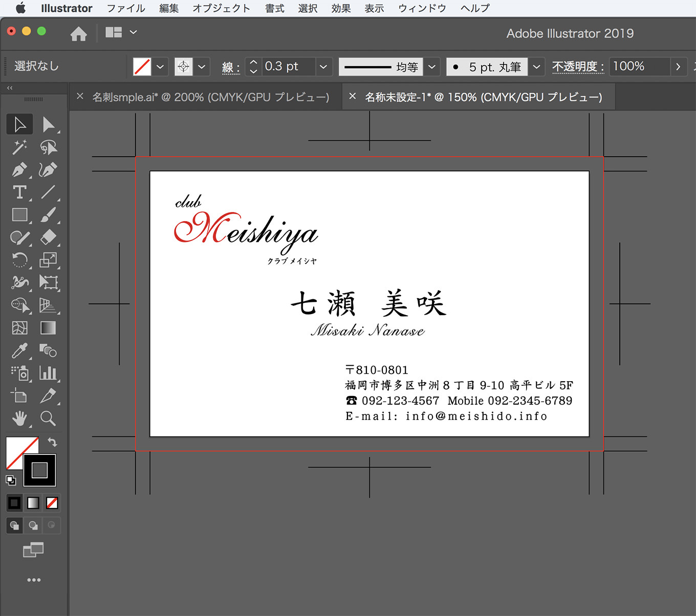The height and width of the screenshot is (616, 696).
Task: Click the stroke color box in toolbar
Action: (40, 470)
